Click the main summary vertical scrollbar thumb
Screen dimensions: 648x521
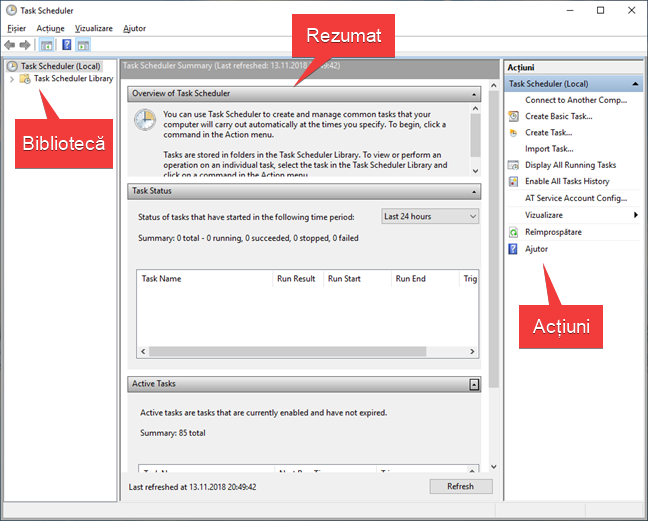tap(493, 239)
